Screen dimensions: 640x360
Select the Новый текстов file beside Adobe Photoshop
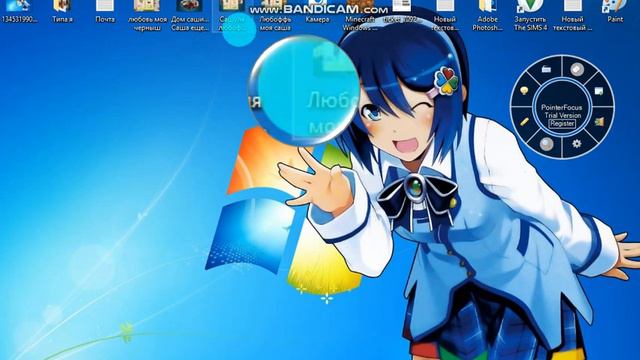[445, 16]
